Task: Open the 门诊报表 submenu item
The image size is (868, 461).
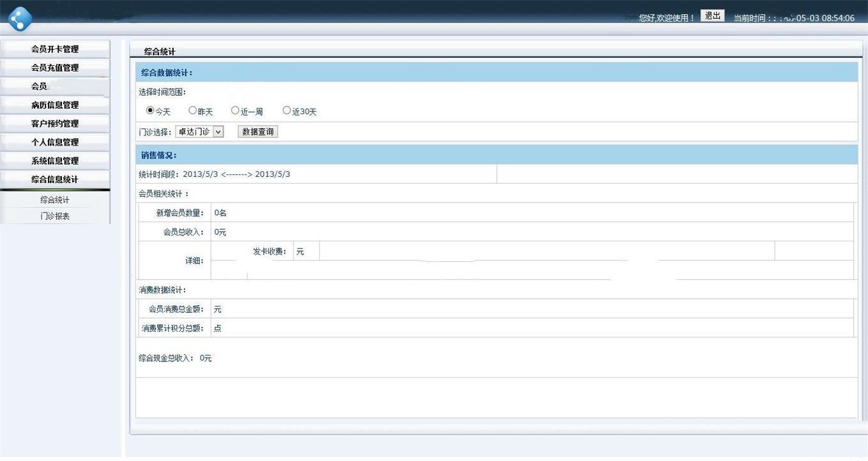Action: click(55, 216)
